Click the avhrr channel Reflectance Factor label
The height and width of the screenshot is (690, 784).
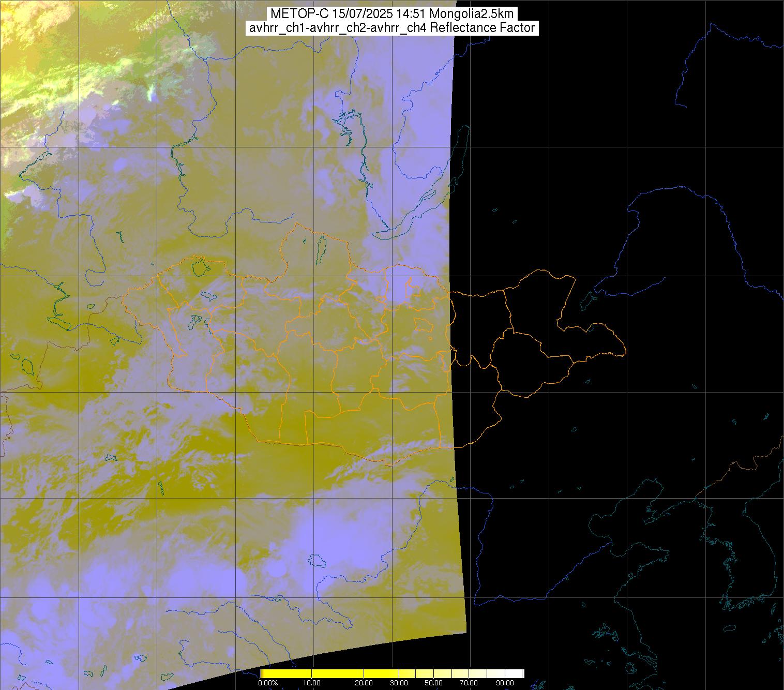coord(391,28)
